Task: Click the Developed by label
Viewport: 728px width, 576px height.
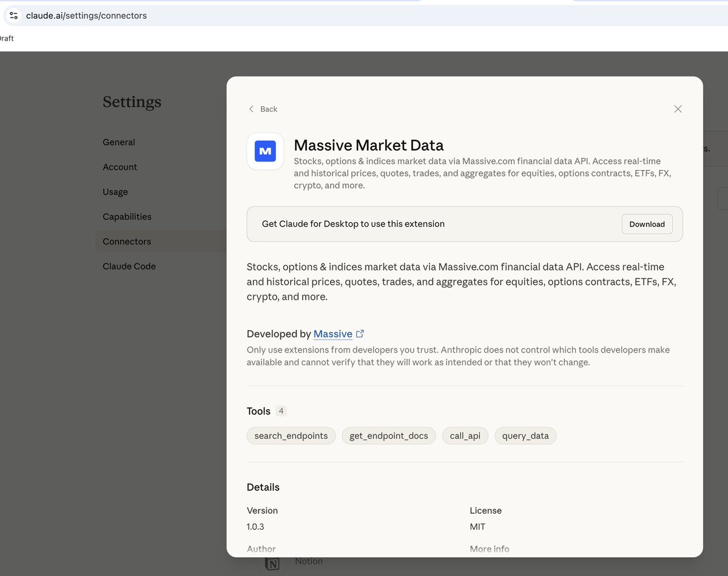Action: click(x=279, y=334)
